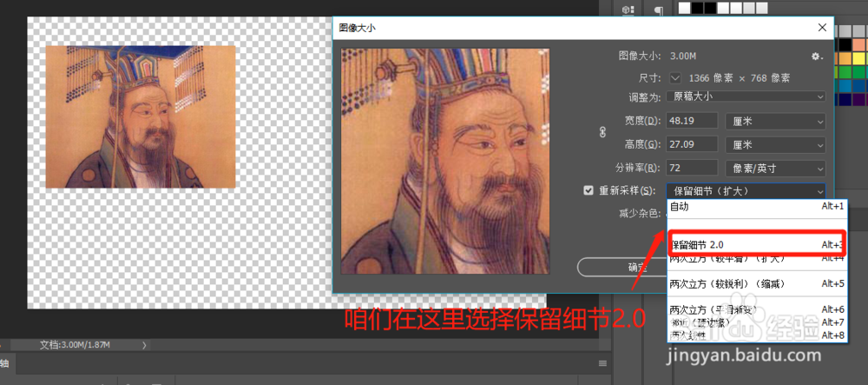Toggle the width-height constrain proportions chain icon

603,132
